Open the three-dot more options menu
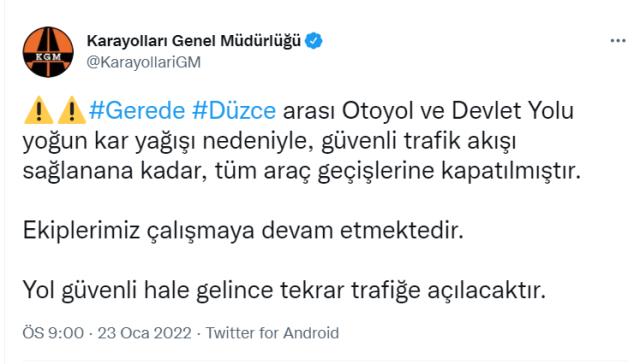The width and height of the screenshot is (640, 364). tap(618, 41)
